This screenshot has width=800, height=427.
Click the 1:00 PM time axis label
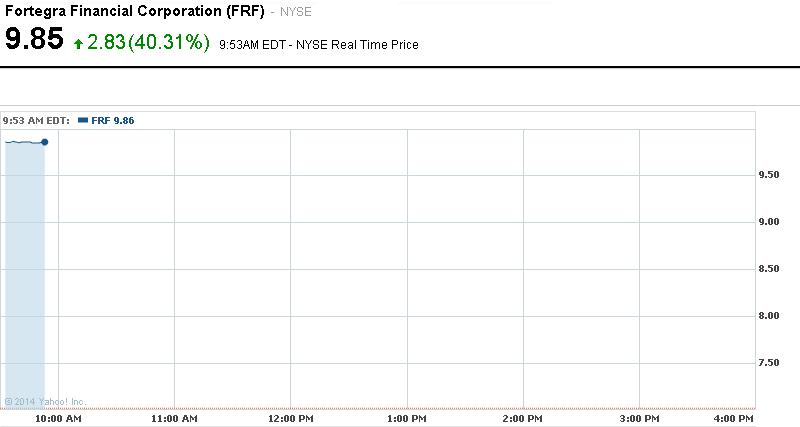(407, 417)
